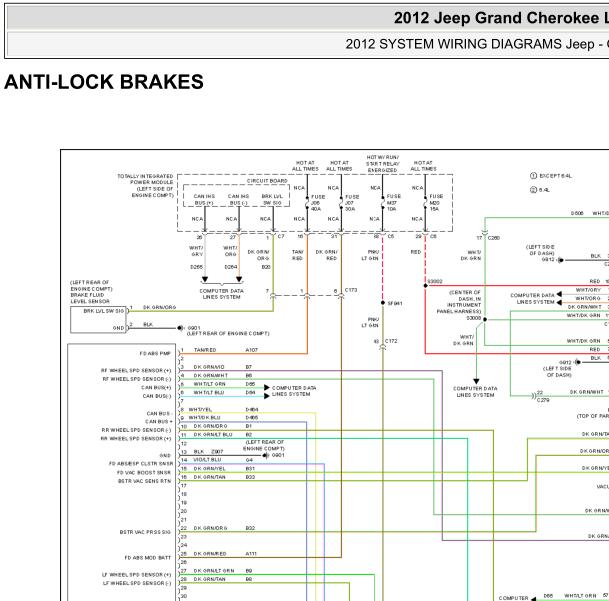The height and width of the screenshot is (601, 609).
Task: Click the DK GRN/YEL B31 wire label
Action: point(224,469)
